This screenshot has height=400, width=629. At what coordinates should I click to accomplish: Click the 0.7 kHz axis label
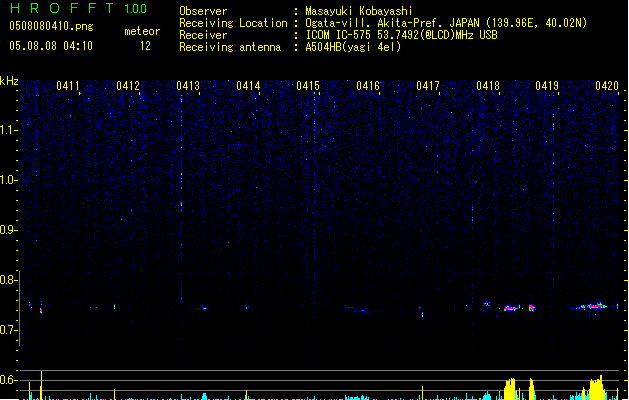click(9, 330)
